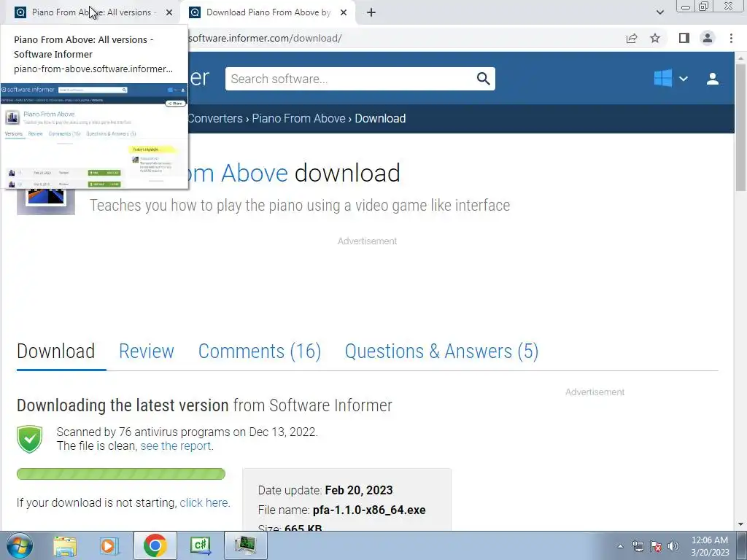Viewport: 747px width, 560px height.
Task: Open the network tray icon
Action: [x=638, y=546]
